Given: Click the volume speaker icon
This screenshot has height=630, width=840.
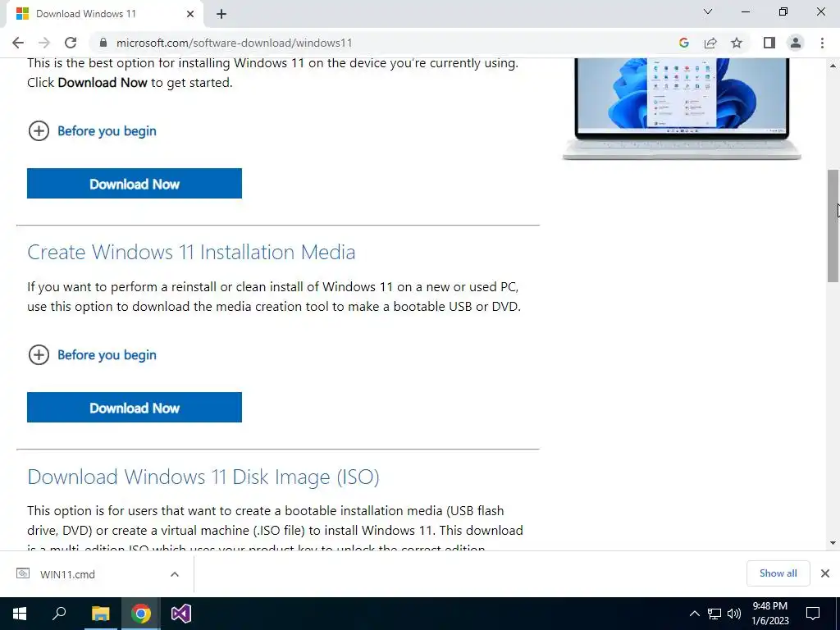Looking at the screenshot, I should point(734,614).
